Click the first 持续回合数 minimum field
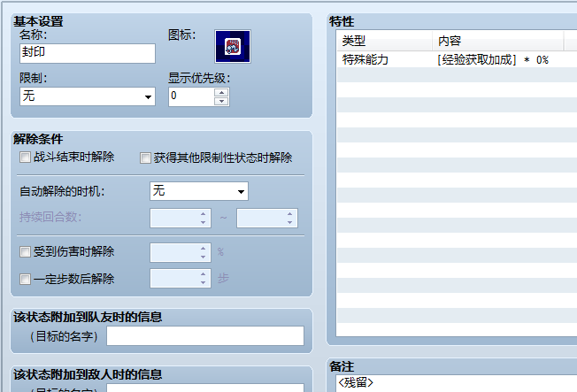Image resolution: width=577 pixels, height=392 pixels. (x=181, y=218)
